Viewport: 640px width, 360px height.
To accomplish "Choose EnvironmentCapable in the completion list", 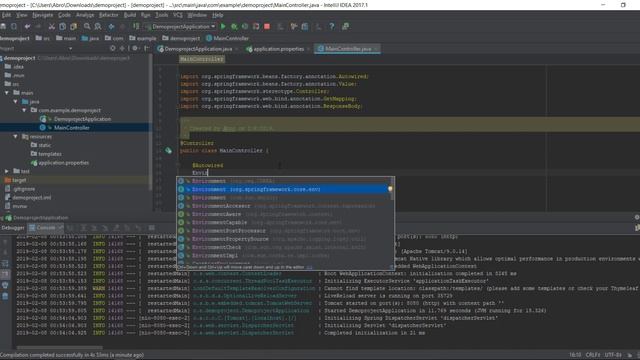I will 284,222.
